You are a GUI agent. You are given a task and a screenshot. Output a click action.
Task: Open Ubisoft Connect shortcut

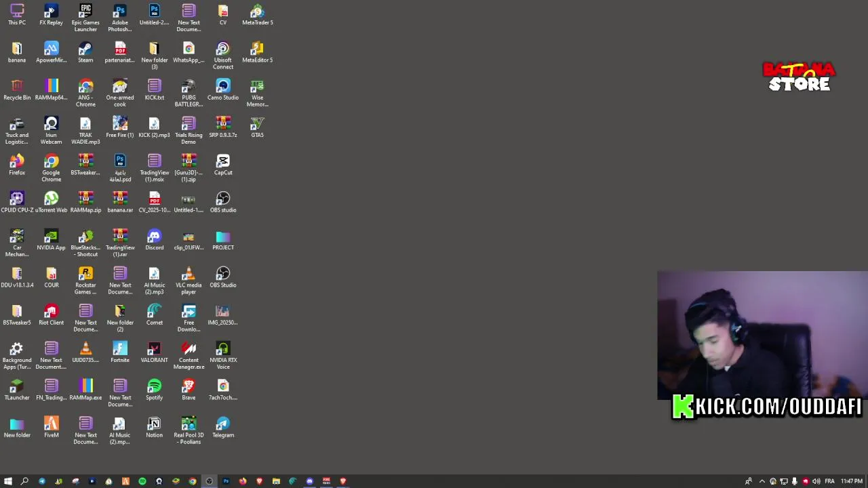[223, 56]
